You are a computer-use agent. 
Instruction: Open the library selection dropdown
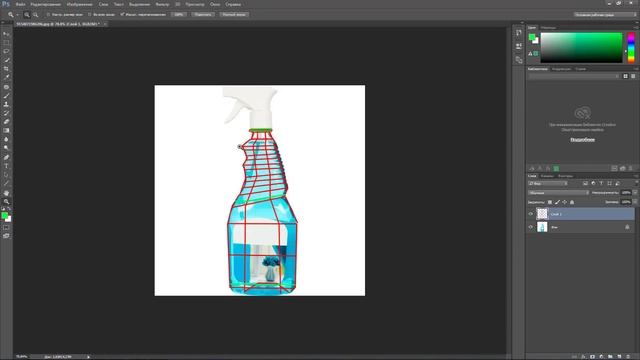pos(573,76)
